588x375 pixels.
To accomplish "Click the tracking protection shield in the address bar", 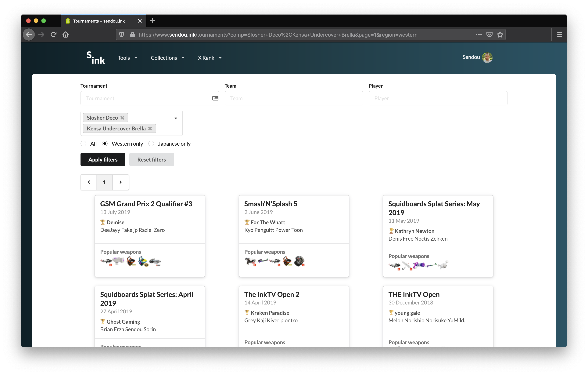I will tap(122, 35).
